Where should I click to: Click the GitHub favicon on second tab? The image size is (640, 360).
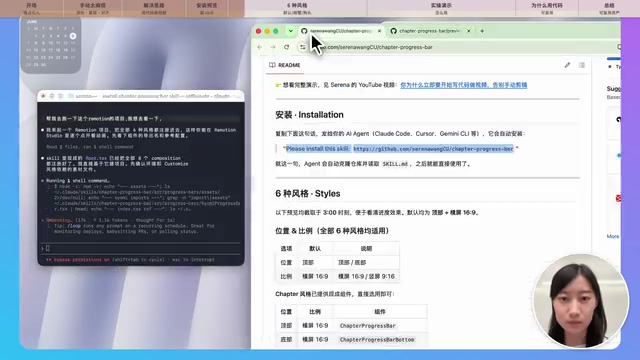(393, 31)
